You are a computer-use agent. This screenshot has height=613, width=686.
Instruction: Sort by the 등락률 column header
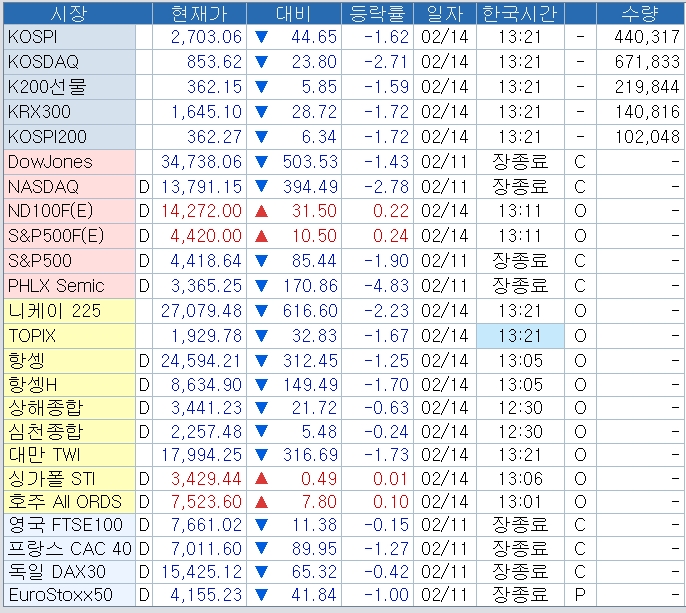[x=377, y=13]
